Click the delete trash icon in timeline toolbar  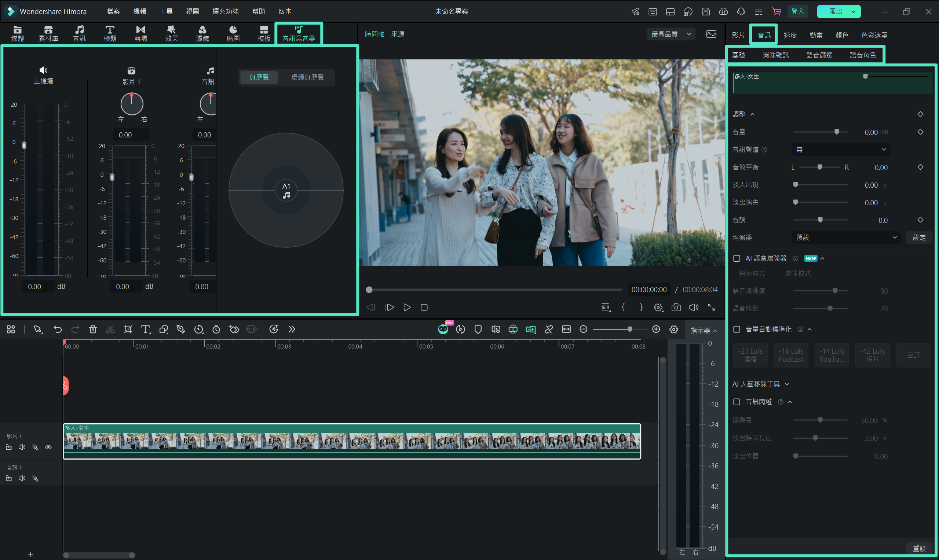tap(93, 329)
